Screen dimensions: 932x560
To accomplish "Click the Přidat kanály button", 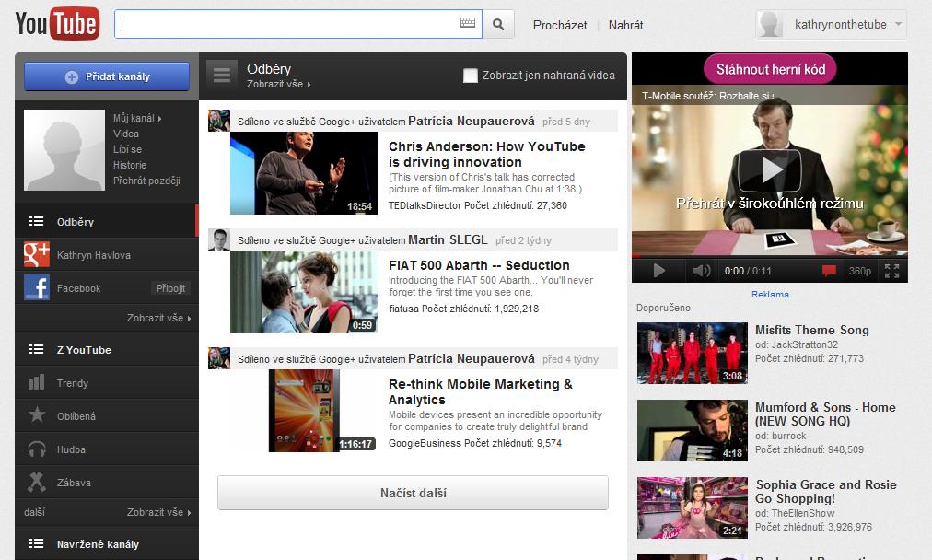I will [107, 76].
